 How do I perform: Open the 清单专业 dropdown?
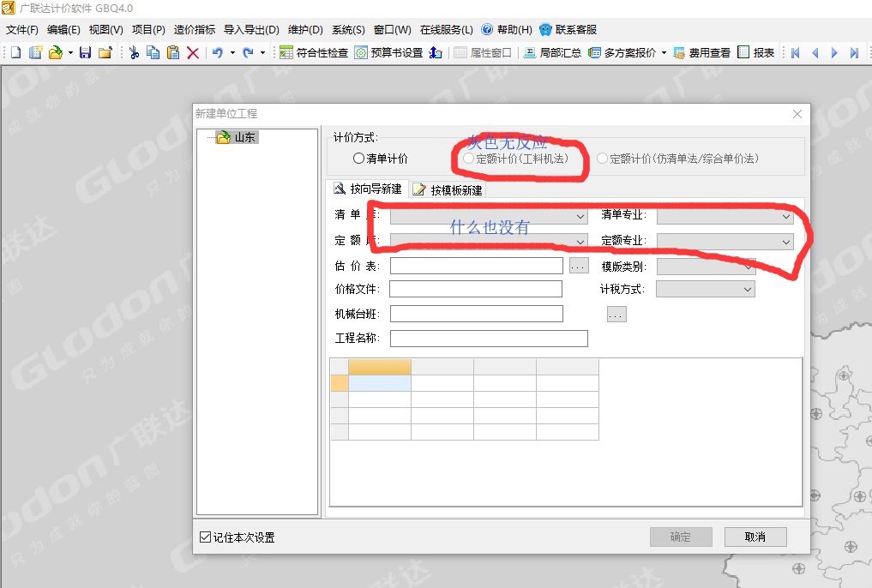click(x=725, y=216)
